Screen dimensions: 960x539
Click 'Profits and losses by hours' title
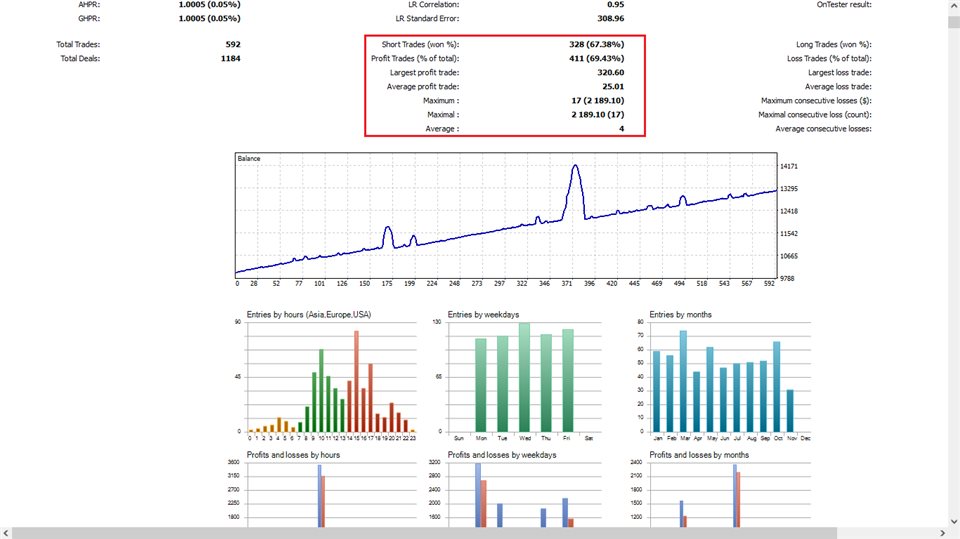tap(293, 454)
